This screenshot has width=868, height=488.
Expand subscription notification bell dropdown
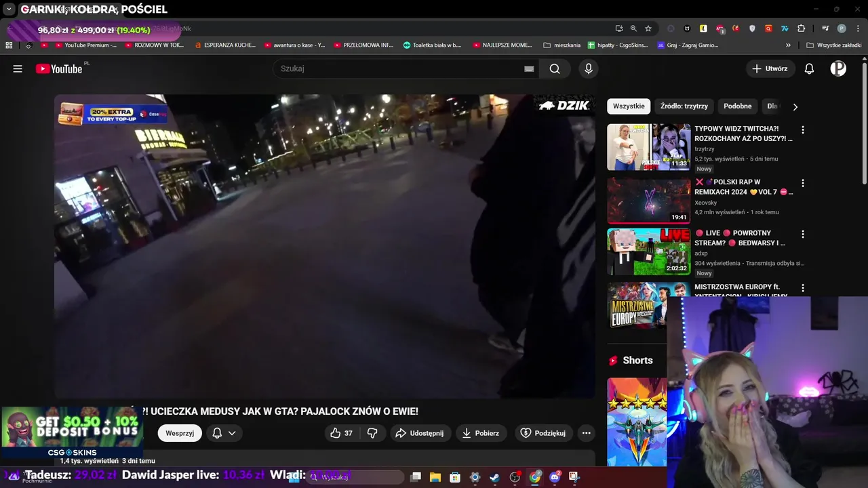[224, 433]
